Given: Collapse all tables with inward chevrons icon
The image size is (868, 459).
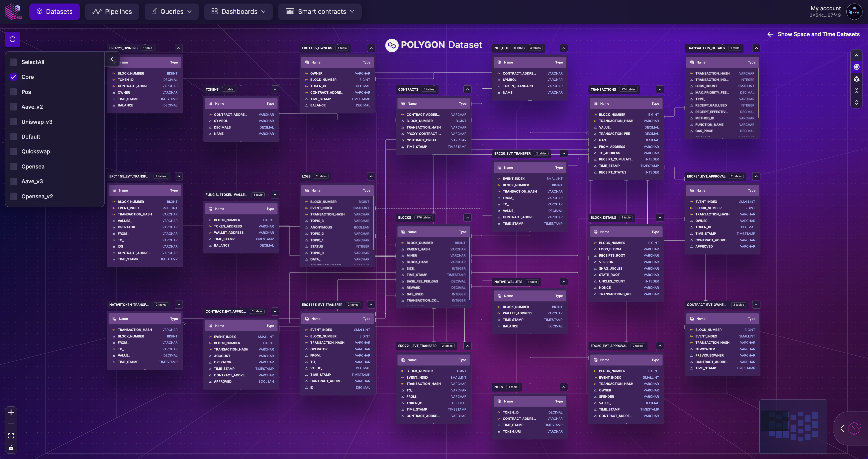Looking at the screenshot, I should click(x=856, y=91).
